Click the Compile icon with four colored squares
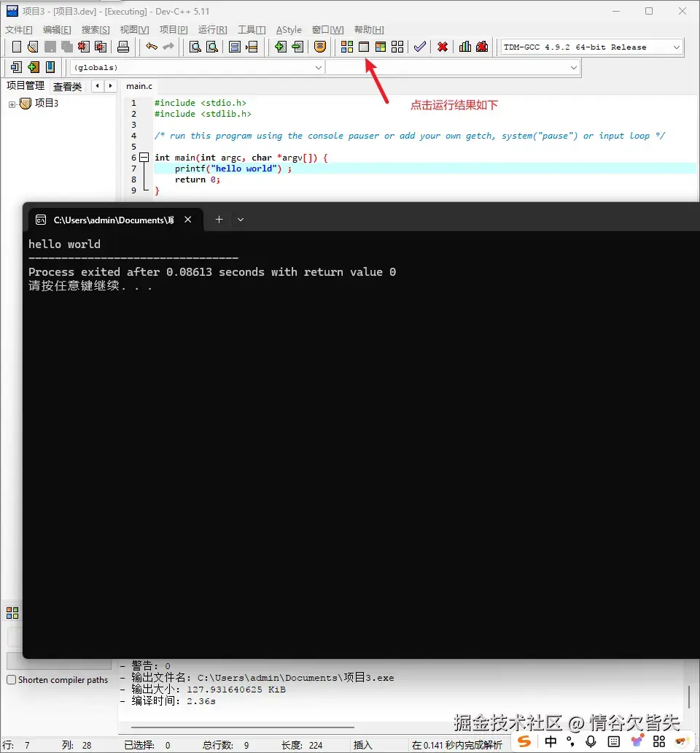Image resolution: width=700 pixels, height=753 pixels. click(347, 47)
